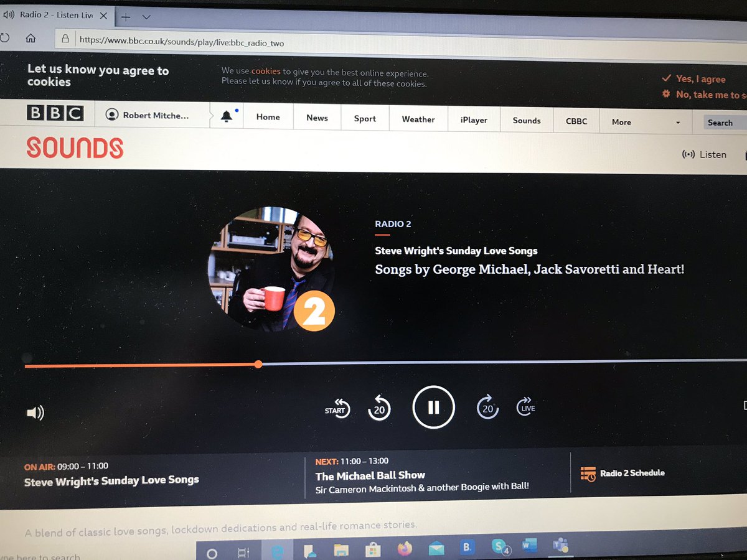Open Mail app on taskbar

click(436, 548)
